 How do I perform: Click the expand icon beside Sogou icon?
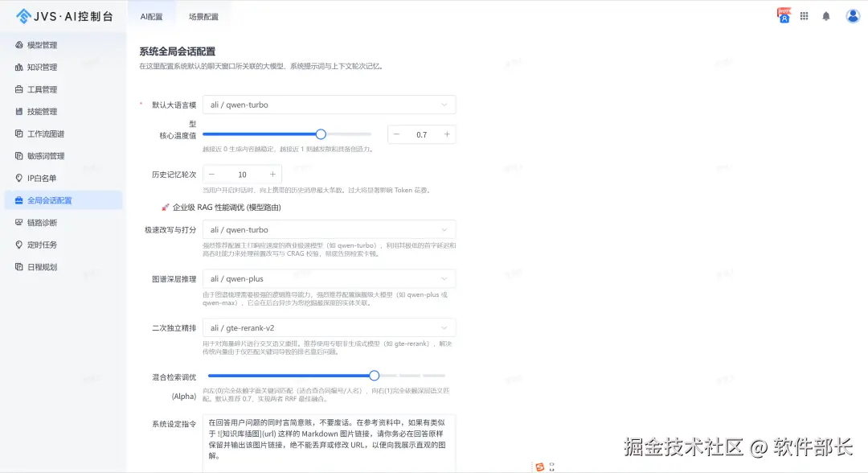point(551,467)
